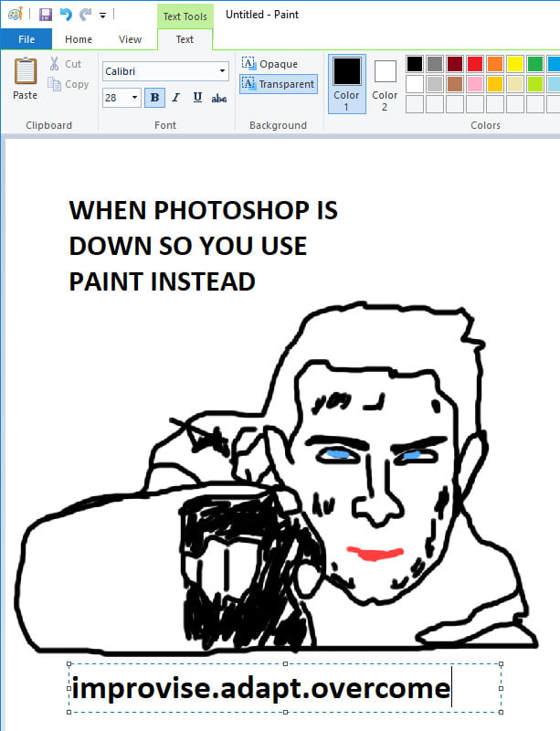Click the top-left text box resize handle

point(69,664)
